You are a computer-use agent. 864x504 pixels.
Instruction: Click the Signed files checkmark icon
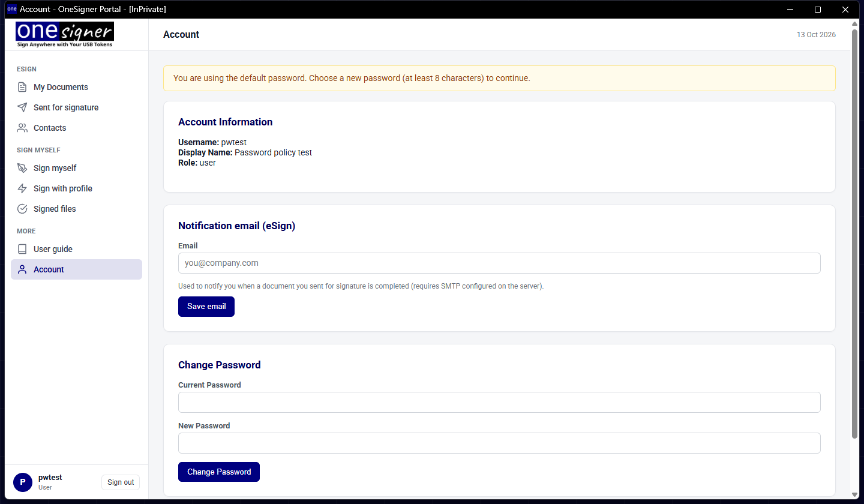point(22,209)
